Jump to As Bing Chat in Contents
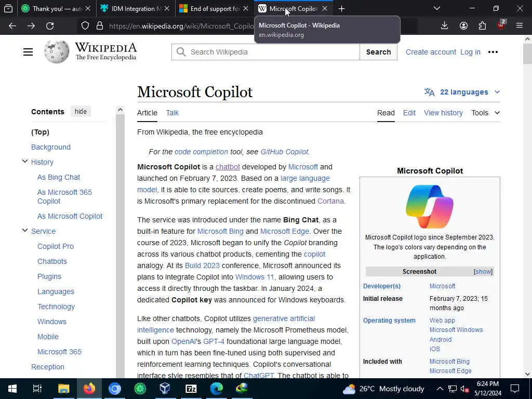This screenshot has width=532, height=399. [x=59, y=177]
